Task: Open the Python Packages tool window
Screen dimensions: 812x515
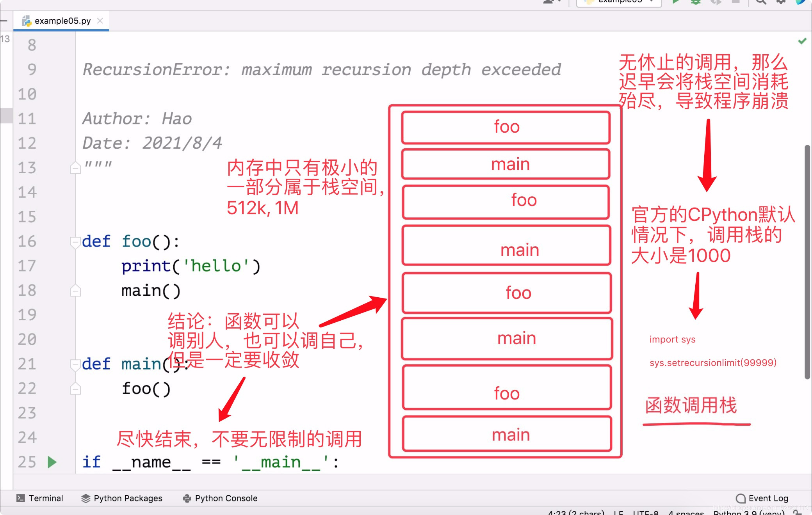Action: click(x=122, y=498)
